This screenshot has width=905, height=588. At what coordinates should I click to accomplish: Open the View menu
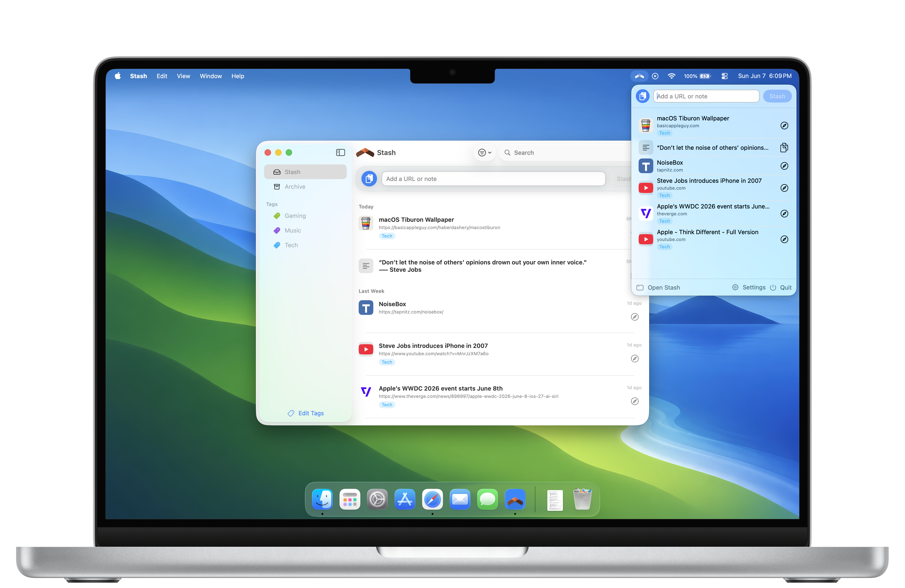[x=183, y=76]
